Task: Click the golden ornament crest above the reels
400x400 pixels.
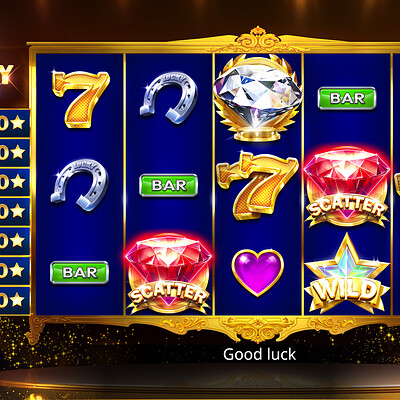Action: pyautogui.click(x=258, y=39)
